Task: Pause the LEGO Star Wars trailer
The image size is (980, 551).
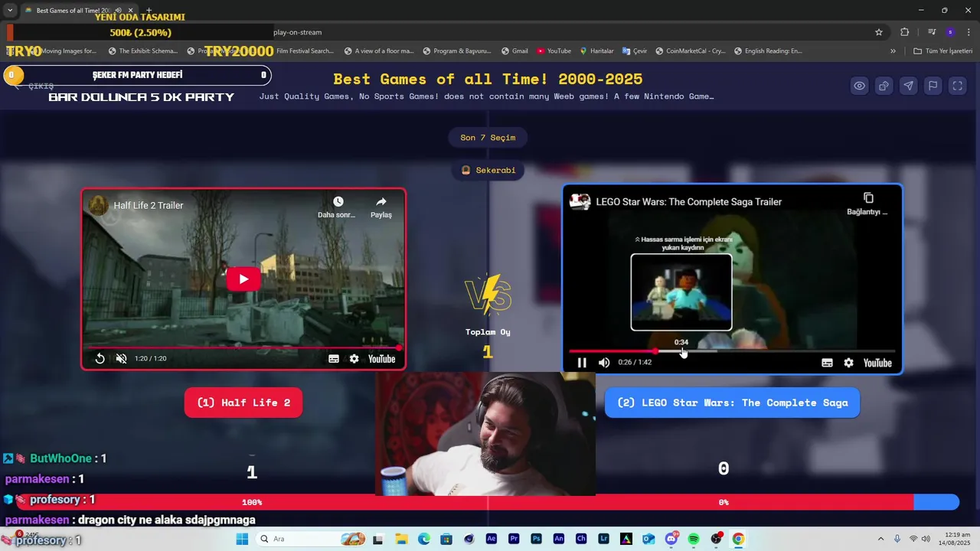Action: point(582,363)
